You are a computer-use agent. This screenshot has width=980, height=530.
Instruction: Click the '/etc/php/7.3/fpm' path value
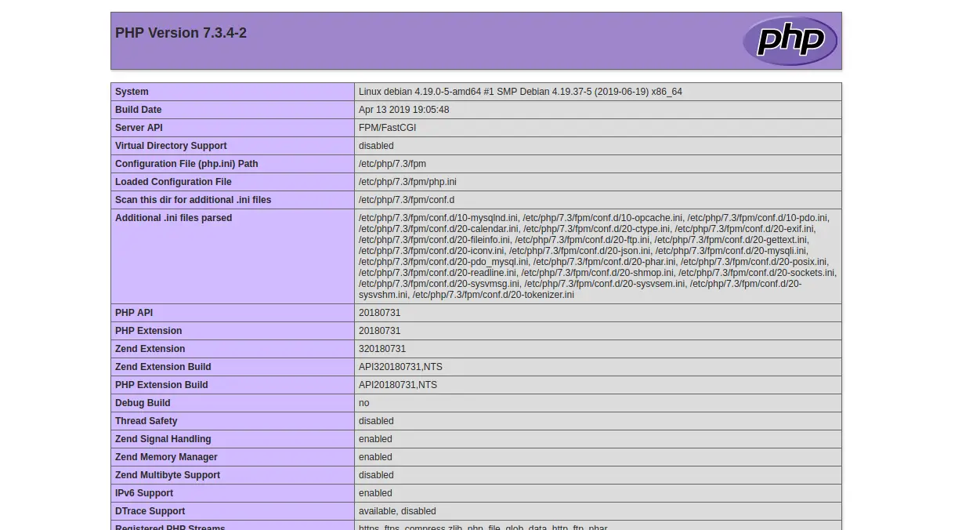tap(392, 164)
